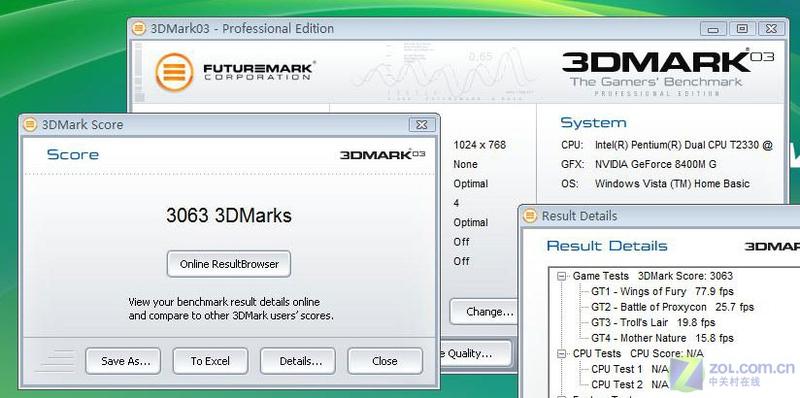Click the 3DMark Score title bar icon
The height and width of the screenshot is (398, 800).
pyautogui.click(x=30, y=125)
